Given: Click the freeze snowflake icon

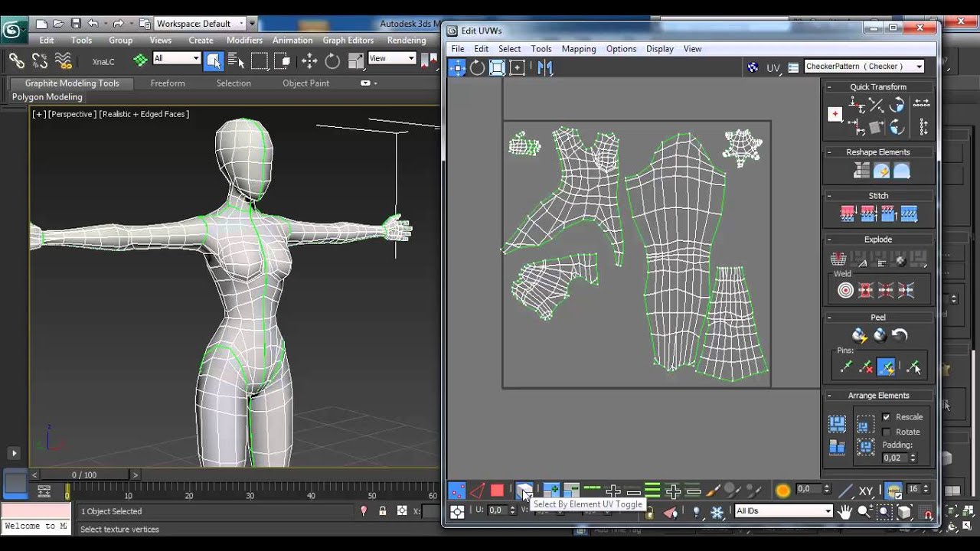Looking at the screenshot, I should click(717, 511).
